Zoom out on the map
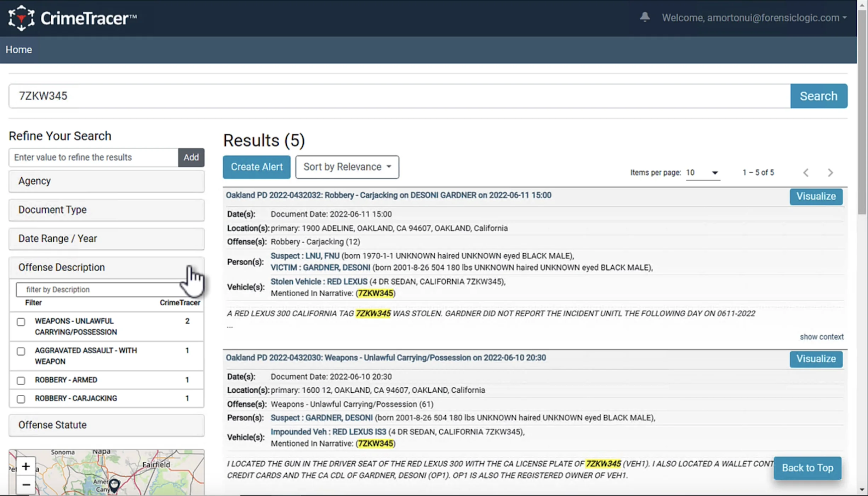868x496 pixels. (26, 484)
